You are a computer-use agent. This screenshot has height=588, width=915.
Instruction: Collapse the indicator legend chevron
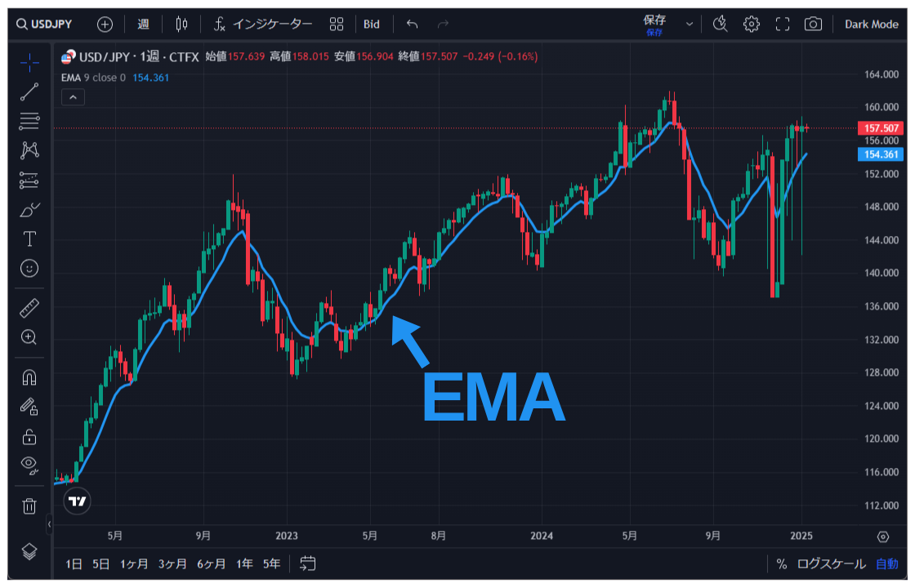point(73,97)
